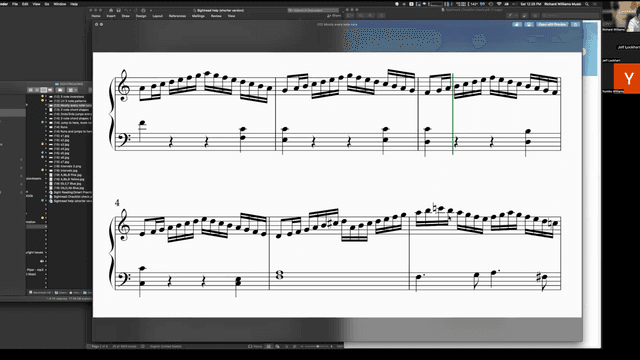The image size is (640, 360).
Task: Click Focus mode in Word status bar
Action: (x=256, y=346)
